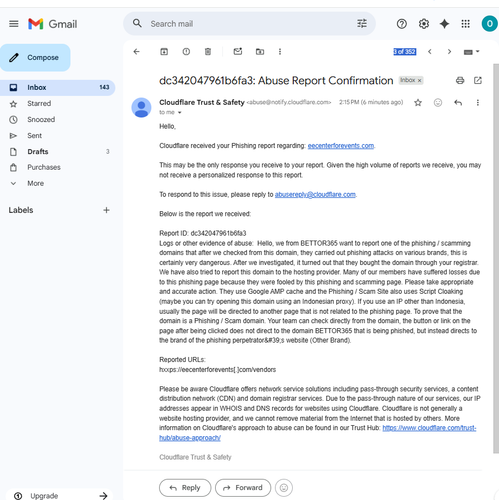This screenshot has width=499, height=500.
Task: Archive this email
Action: [x=164, y=52]
